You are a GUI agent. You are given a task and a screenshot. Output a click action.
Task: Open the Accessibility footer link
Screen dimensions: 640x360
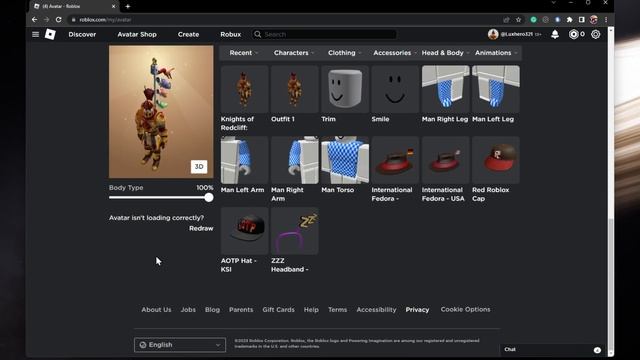(x=376, y=309)
